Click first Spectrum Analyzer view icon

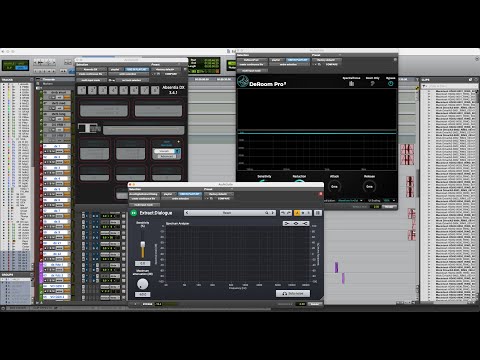[x=286, y=223]
